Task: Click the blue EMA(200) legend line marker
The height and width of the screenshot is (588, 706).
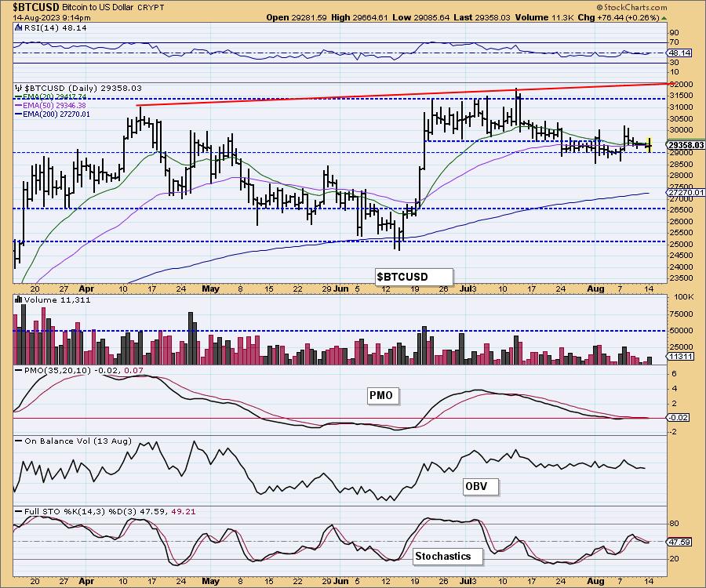Action: 19,114
